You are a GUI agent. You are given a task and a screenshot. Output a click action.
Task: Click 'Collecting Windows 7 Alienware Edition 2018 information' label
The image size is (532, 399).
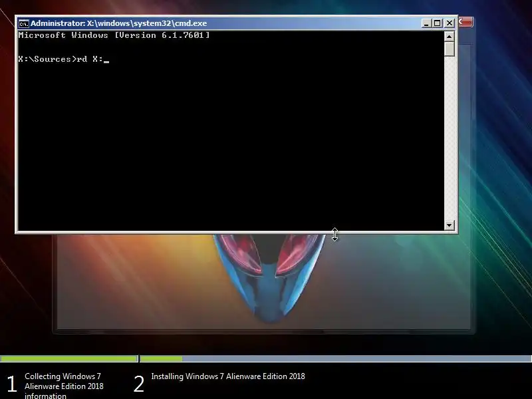tap(64, 386)
